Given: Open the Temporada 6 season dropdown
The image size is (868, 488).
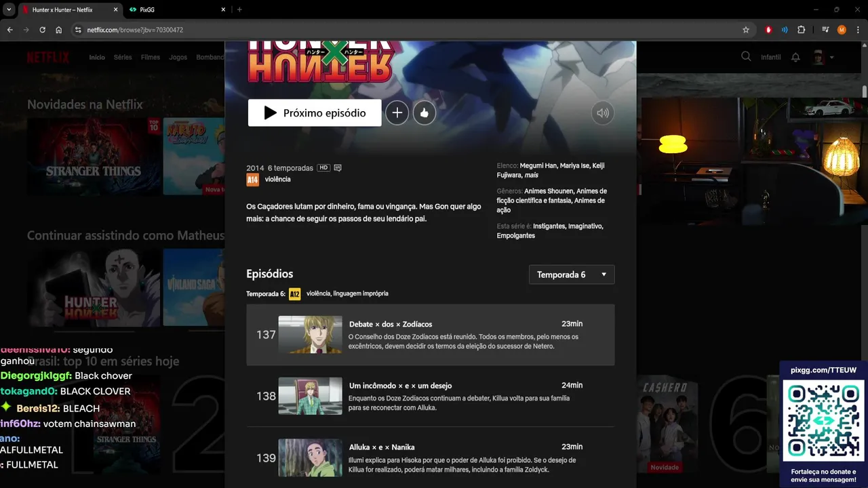Looking at the screenshot, I should point(571,274).
